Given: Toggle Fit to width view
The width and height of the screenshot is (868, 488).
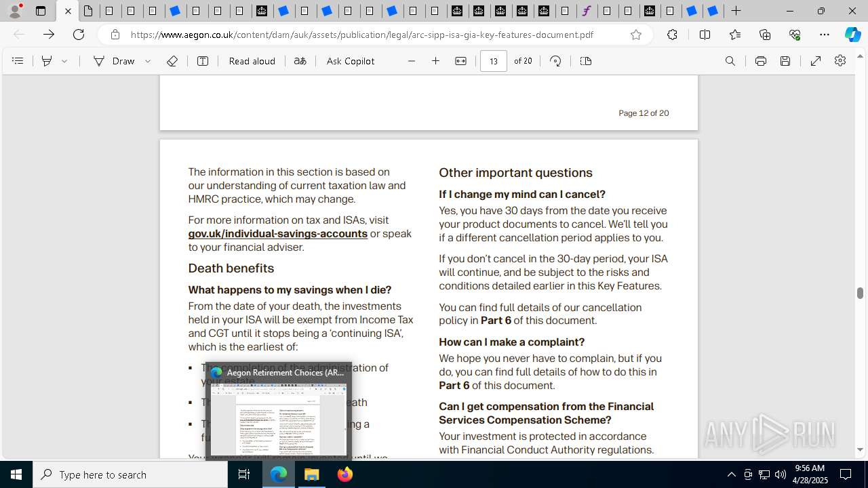Looking at the screenshot, I should pos(460,61).
